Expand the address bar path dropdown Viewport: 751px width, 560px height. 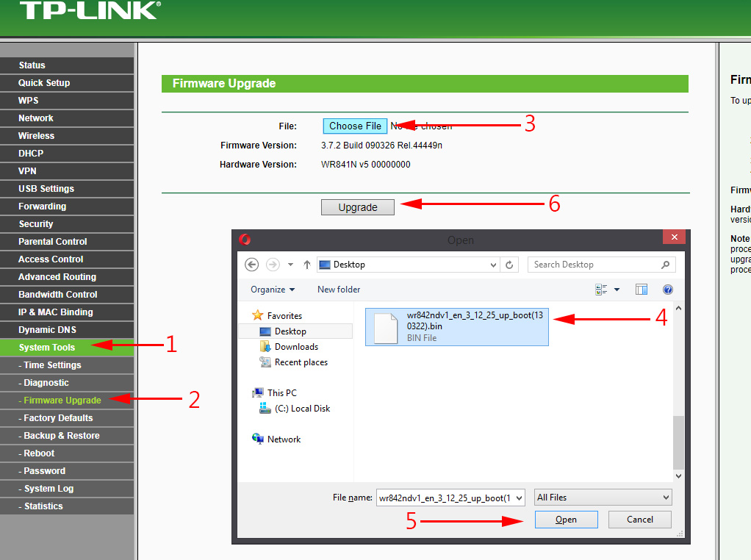coord(493,265)
